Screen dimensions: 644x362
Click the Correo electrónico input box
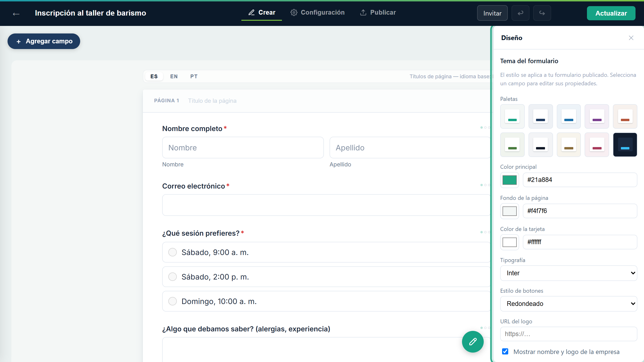[x=326, y=205]
